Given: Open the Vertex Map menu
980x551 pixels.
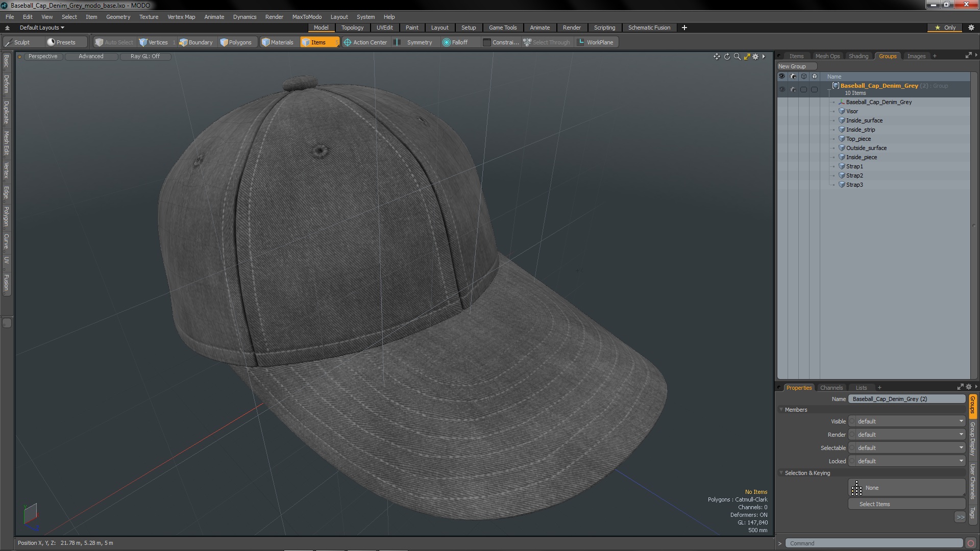Looking at the screenshot, I should [181, 17].
